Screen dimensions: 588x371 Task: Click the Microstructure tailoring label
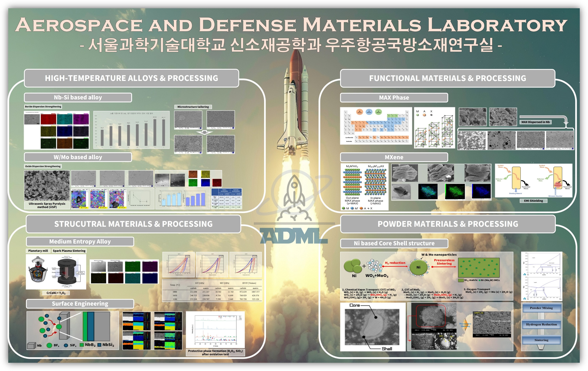point(193,107)
